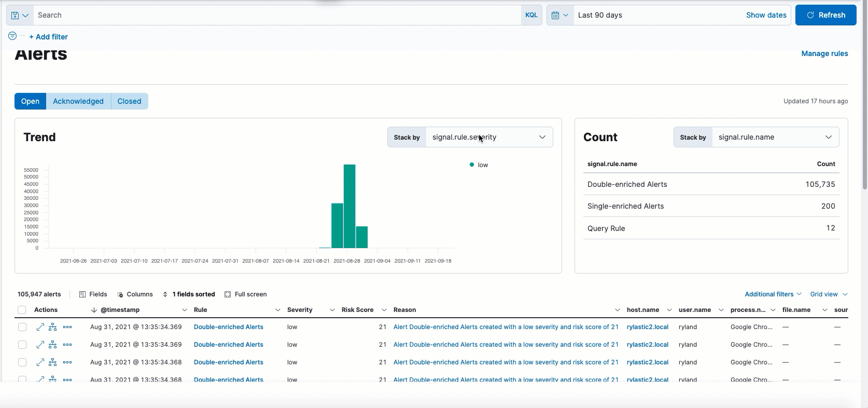Open more actions for third alert row
The height and width of the screenshot is (408, 868).
coord(67,362)
